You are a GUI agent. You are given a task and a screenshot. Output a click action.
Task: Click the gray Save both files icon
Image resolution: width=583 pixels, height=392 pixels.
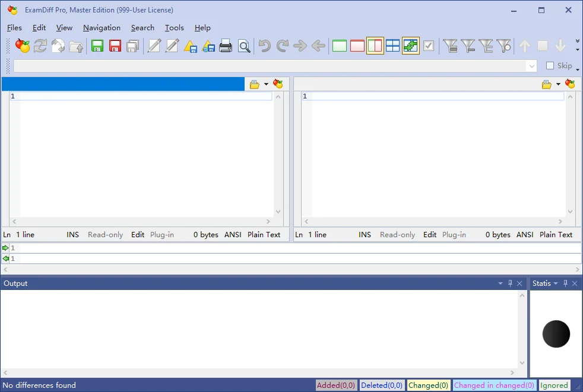[133, 46]
